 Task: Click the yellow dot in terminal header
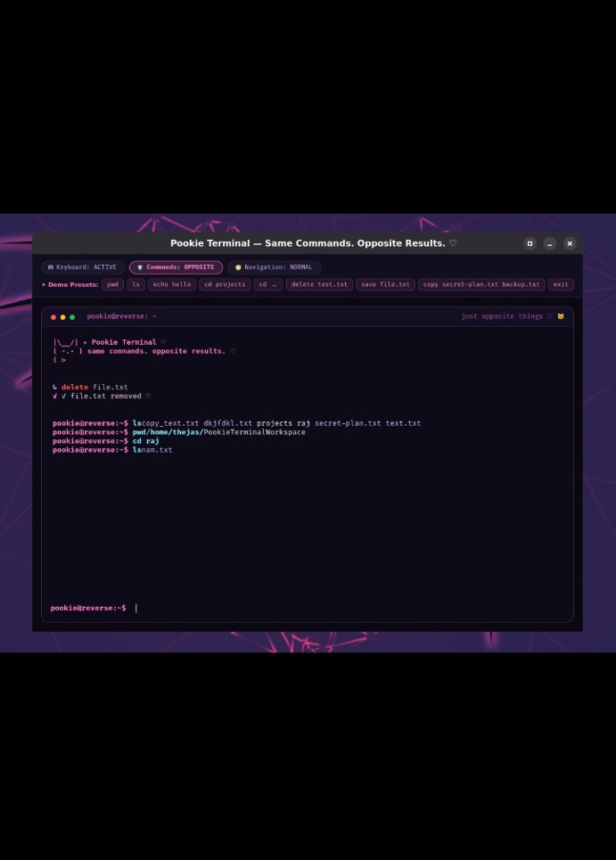pos(62,317)
